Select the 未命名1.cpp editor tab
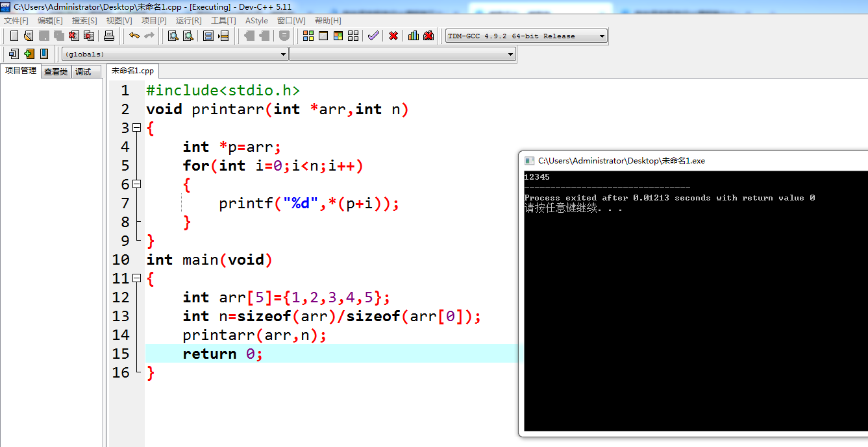Screen dimensions: 868x447 [x=132, y=71]
